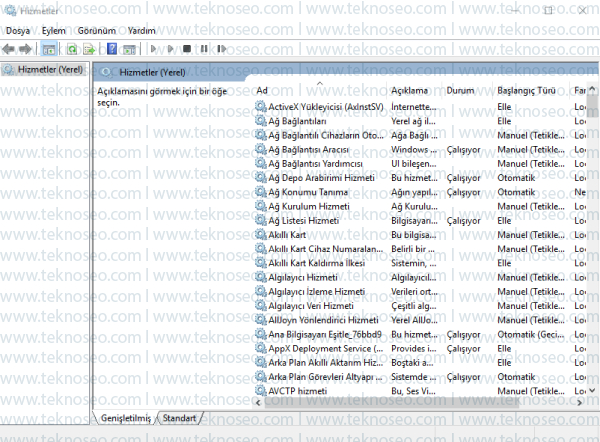
Task: Click gear icon beside ActiveX Yükleyicisi
Action: [x=261, y=106]
